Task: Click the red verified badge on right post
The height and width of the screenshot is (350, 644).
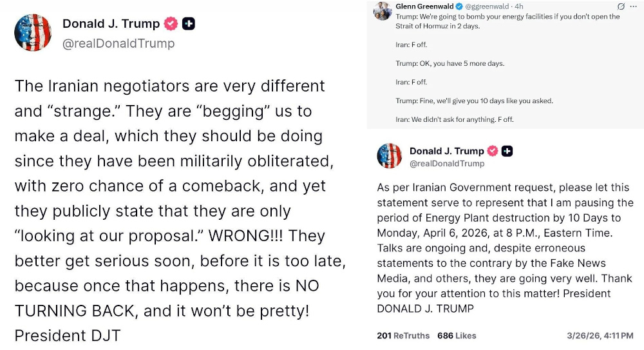Action: point(493,151)
